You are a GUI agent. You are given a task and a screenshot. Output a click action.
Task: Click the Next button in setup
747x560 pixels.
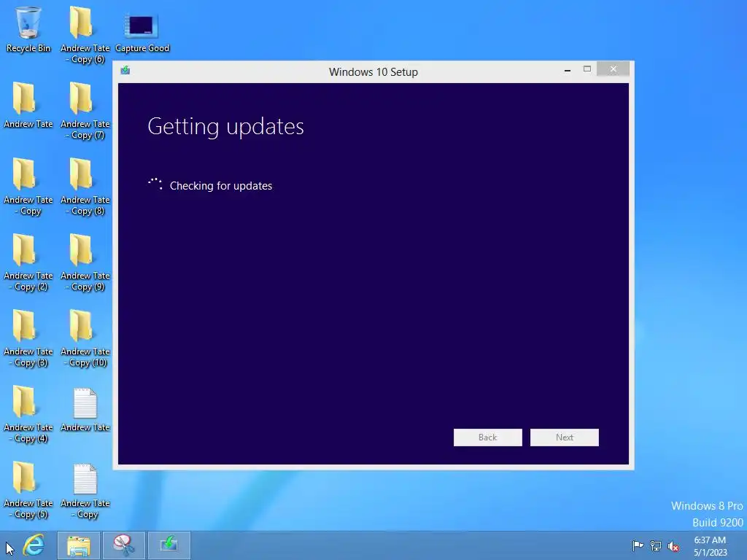tap(564, 437)
